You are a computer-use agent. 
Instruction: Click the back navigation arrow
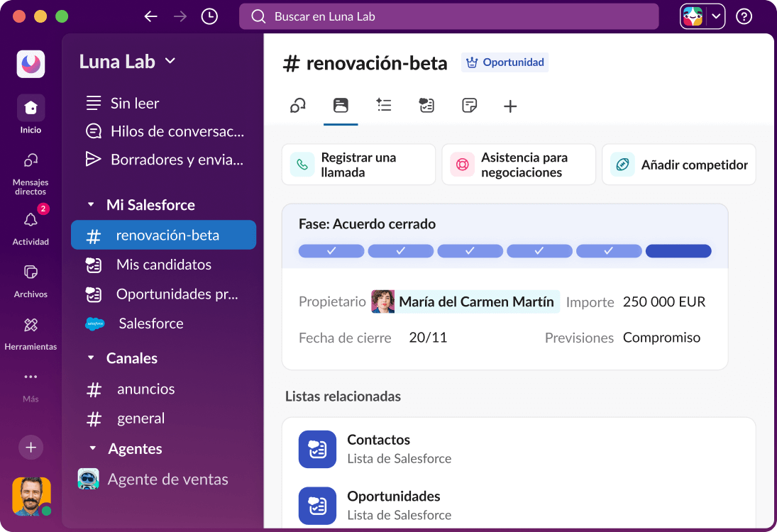point(151,16)
